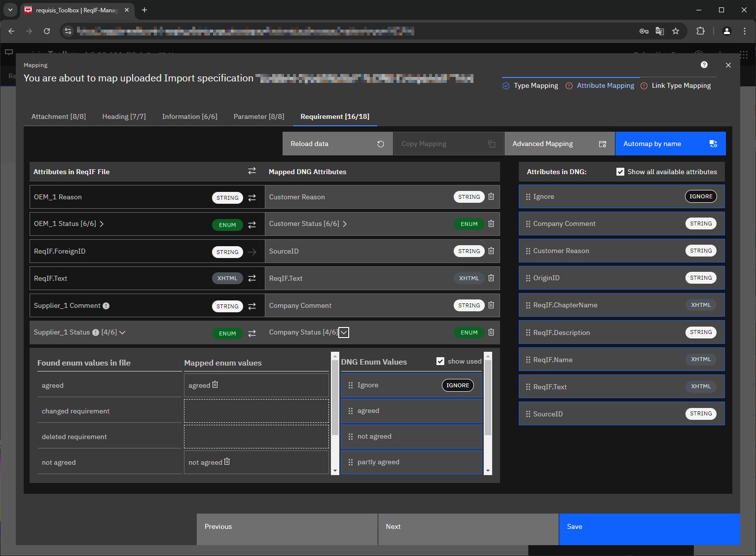Switch to the Heading [7/7] tab

(x=124, y=116)
